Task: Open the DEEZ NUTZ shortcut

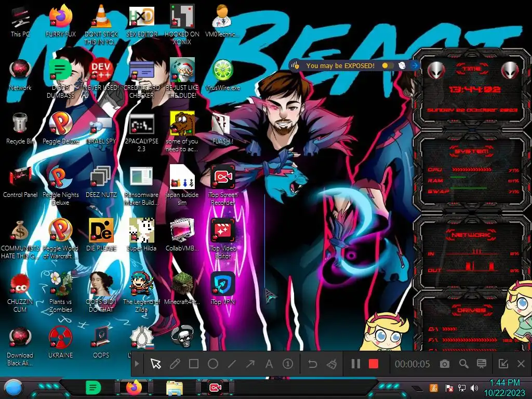Action: 101,182
